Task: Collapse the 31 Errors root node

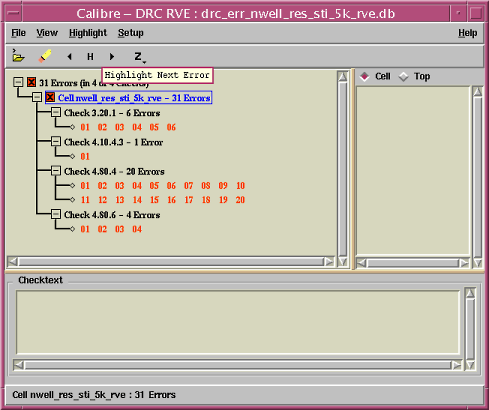Action: pos(18,82)
